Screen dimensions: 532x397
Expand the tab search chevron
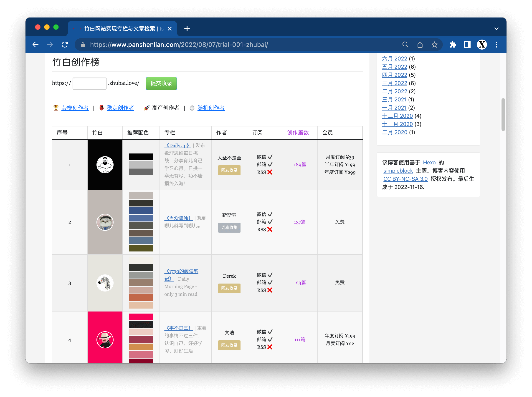point(497,29)
